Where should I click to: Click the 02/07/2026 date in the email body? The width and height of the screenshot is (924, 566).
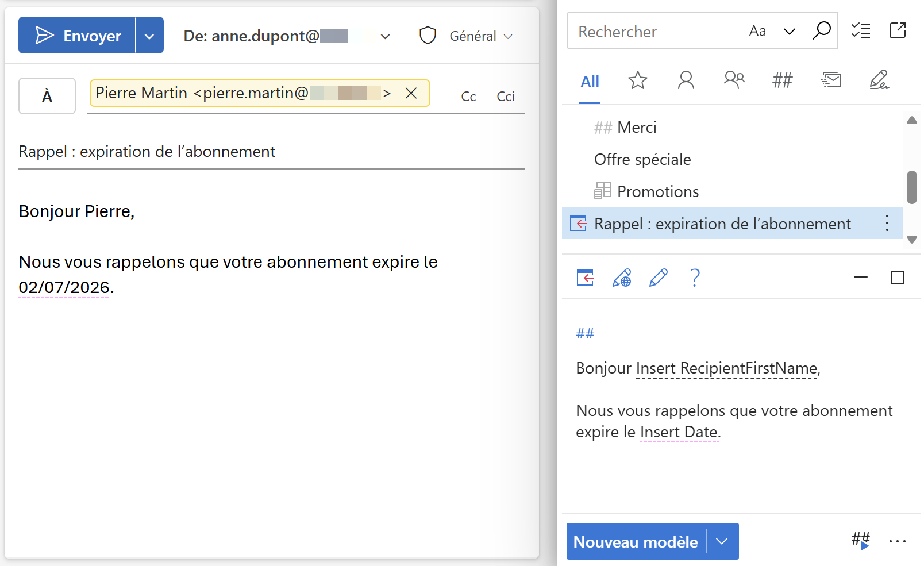click(64, 287)
